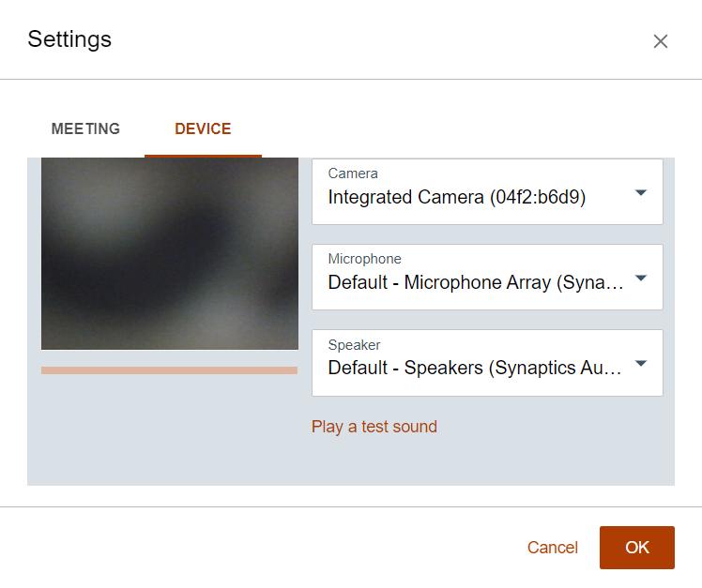702x588 pixels.
Task: Expand the Camera dropdown arrow
Action: 641,192
